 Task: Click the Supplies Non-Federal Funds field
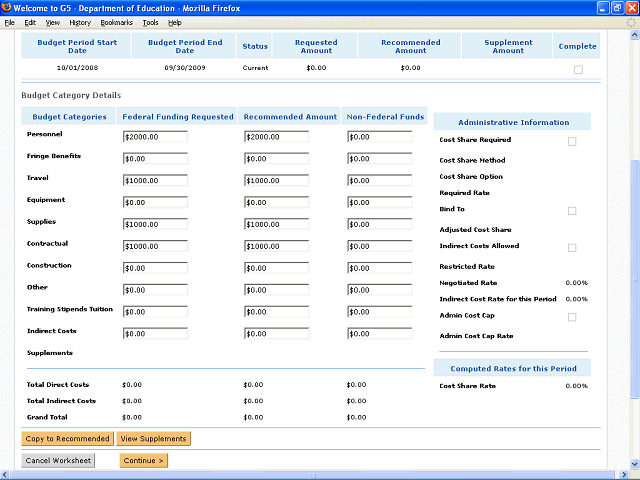379,224
